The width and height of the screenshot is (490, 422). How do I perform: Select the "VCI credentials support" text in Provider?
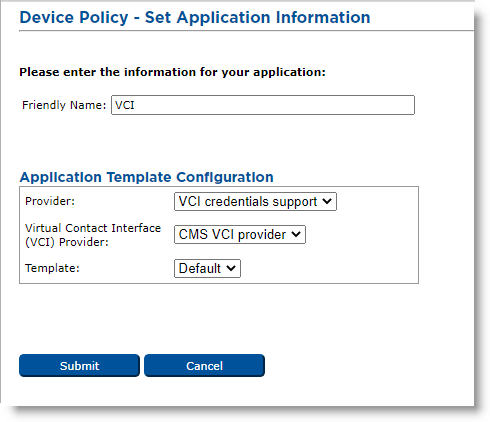pyautogui.click(x=248, y=201)
